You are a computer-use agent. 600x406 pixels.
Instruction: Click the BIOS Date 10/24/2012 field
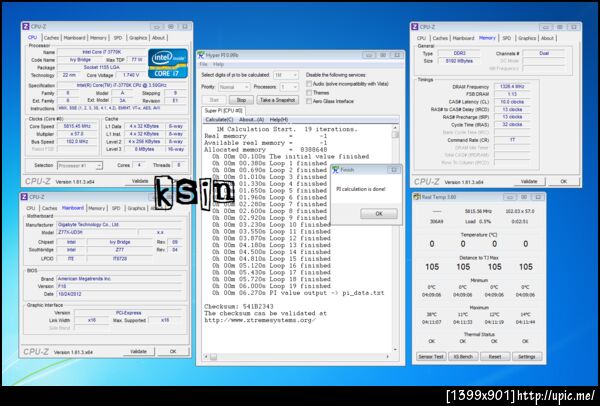[119, 294]
